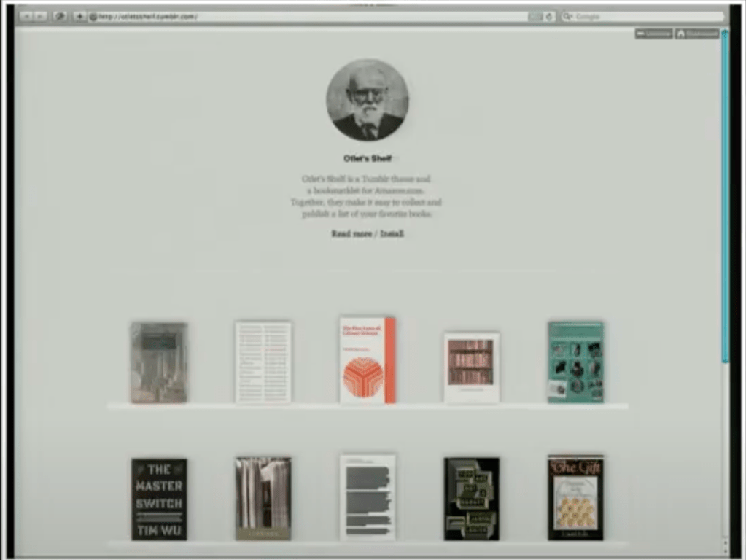Click the circular portrait of Otlet
This screenshot has width=746, height=560.
tap(367, 100)
